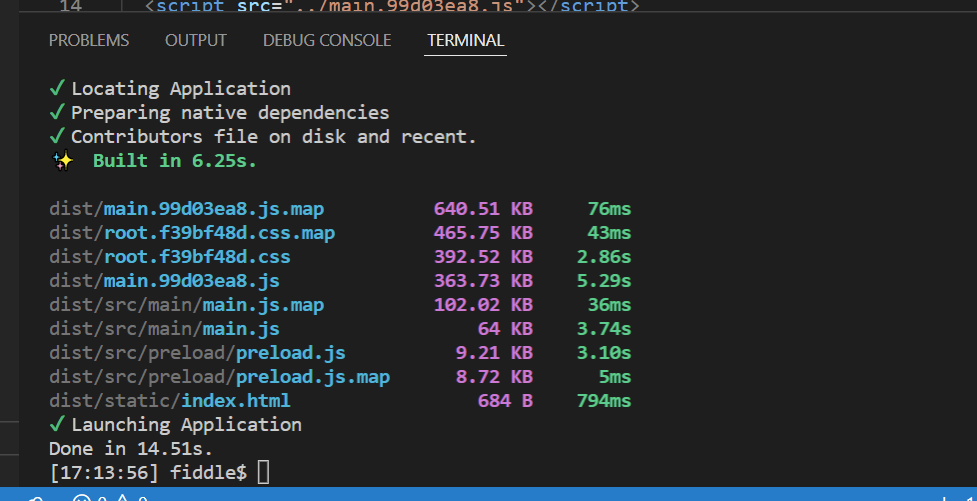The image size is (977, 501).
Task: Click 'Contributors file on disk and recent.' line
Action: point(263,137)
